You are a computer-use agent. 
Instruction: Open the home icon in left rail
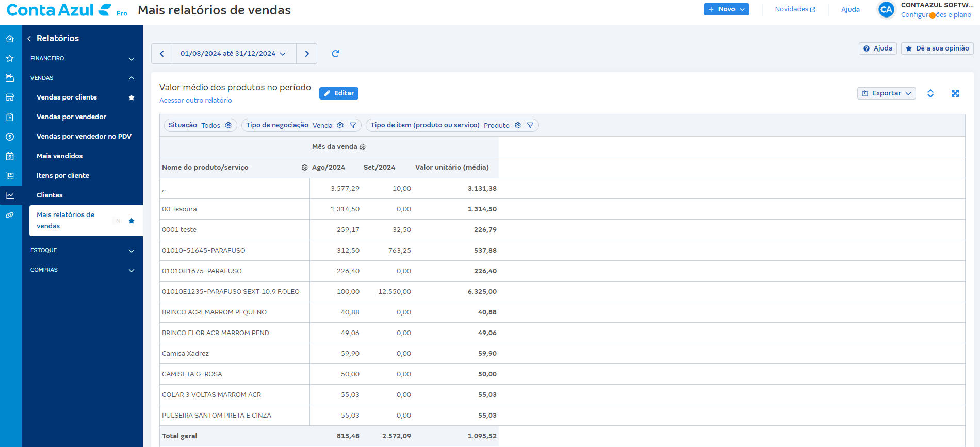point(10,39)
